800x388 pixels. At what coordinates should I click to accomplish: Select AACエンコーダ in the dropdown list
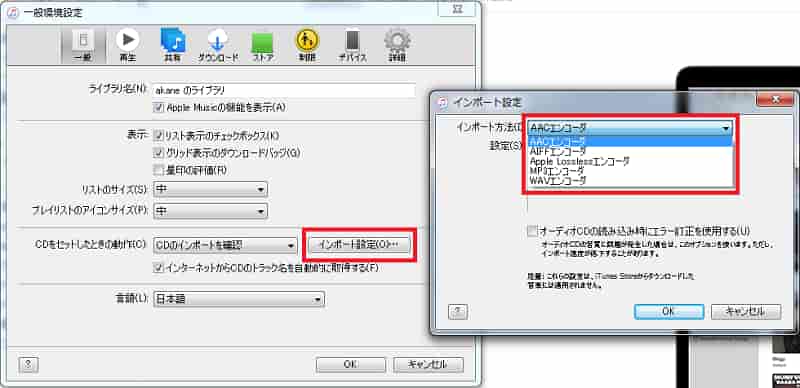click(631, 141)
